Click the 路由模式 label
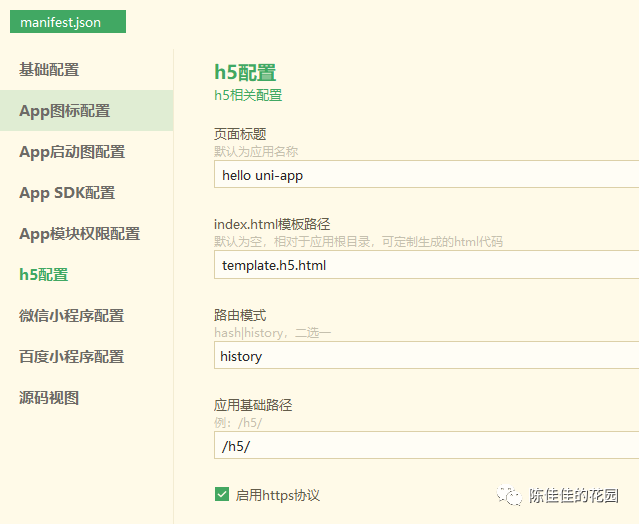The width and height of the screenshot is (639, 524). click(240, 315)
